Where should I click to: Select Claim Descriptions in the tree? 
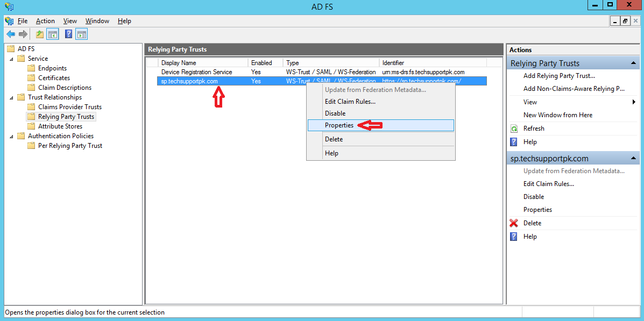(65, 88)
